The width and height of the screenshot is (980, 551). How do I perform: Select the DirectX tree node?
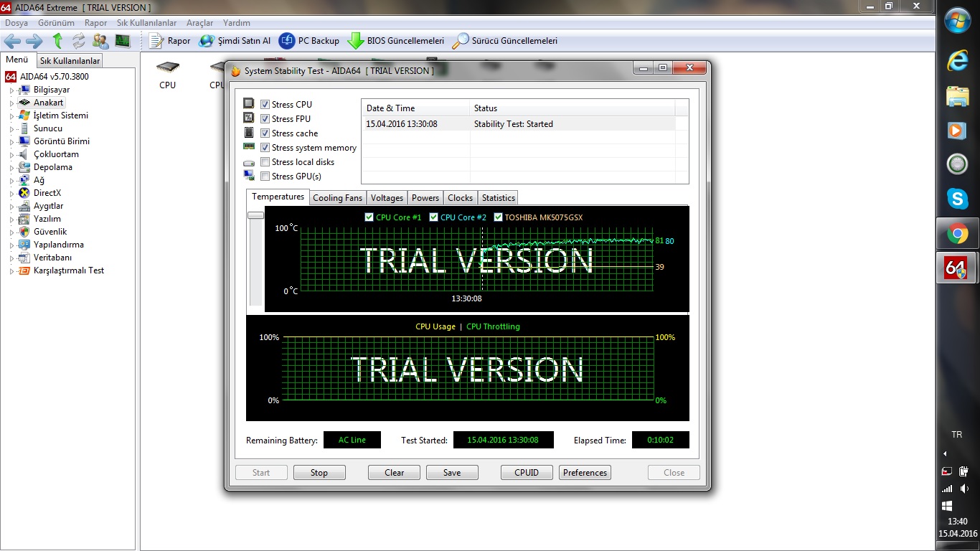(x=47, y=193)
